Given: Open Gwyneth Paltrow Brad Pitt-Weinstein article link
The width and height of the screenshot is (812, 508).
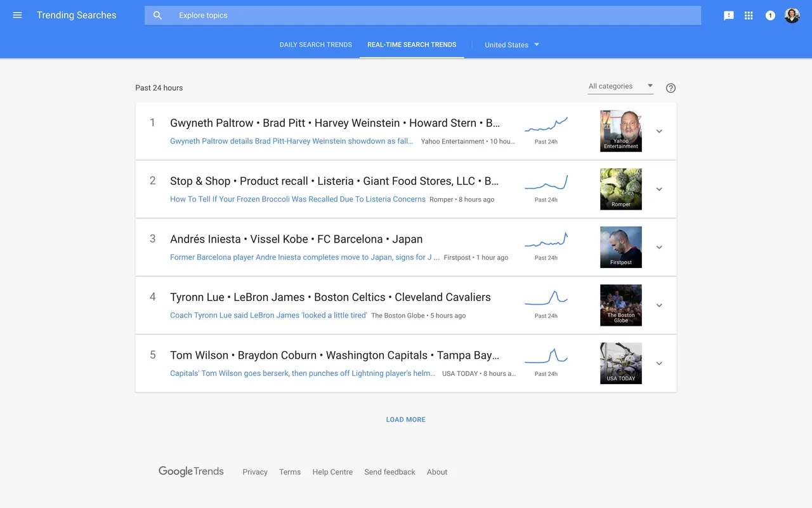Looking at the screenshot, I should pyautogui.click(x=291, y=141).
